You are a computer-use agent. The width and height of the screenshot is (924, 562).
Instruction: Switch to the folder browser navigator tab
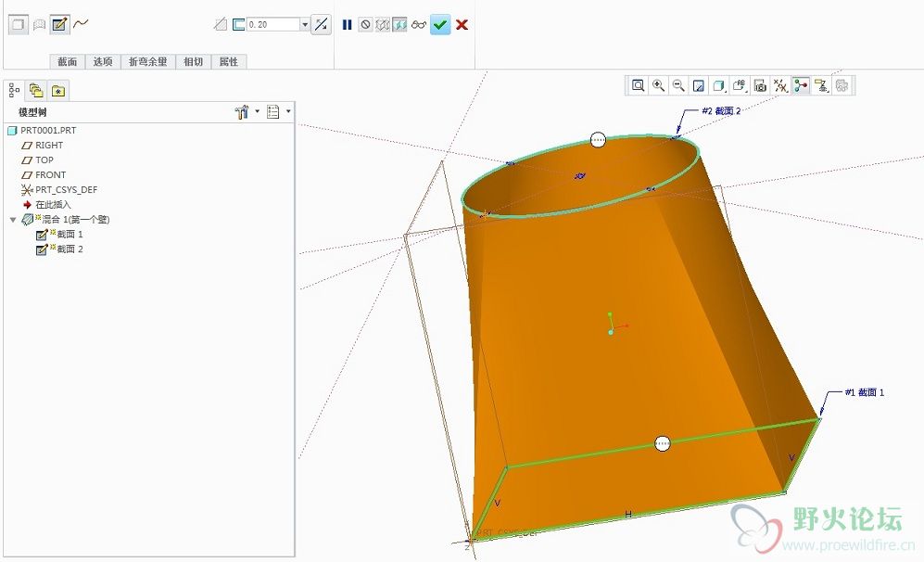[36, 90]
